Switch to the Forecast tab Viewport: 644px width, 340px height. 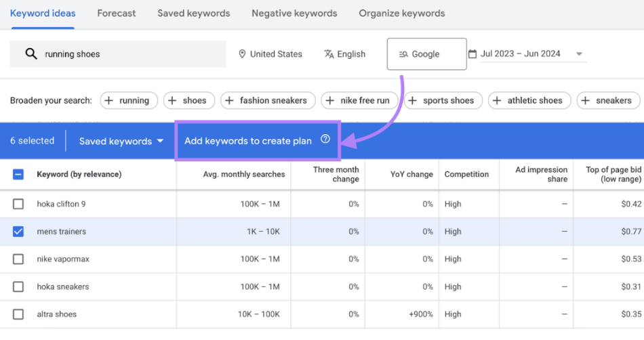pyautogui.click(x=116, y=14)
